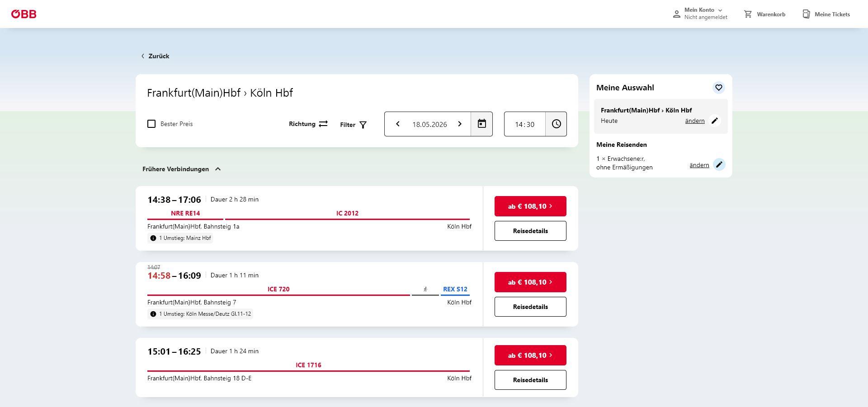The width and height of the screenshot is (868, 407).
Task: Save selection with heart favorite icon
Action: pyautogui.click(x=718, y=88)
